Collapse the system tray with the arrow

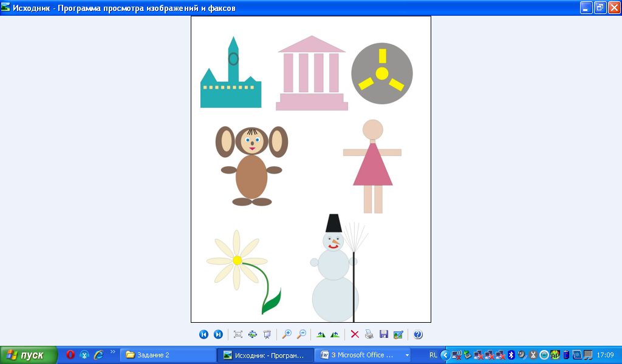pos(445,355)
